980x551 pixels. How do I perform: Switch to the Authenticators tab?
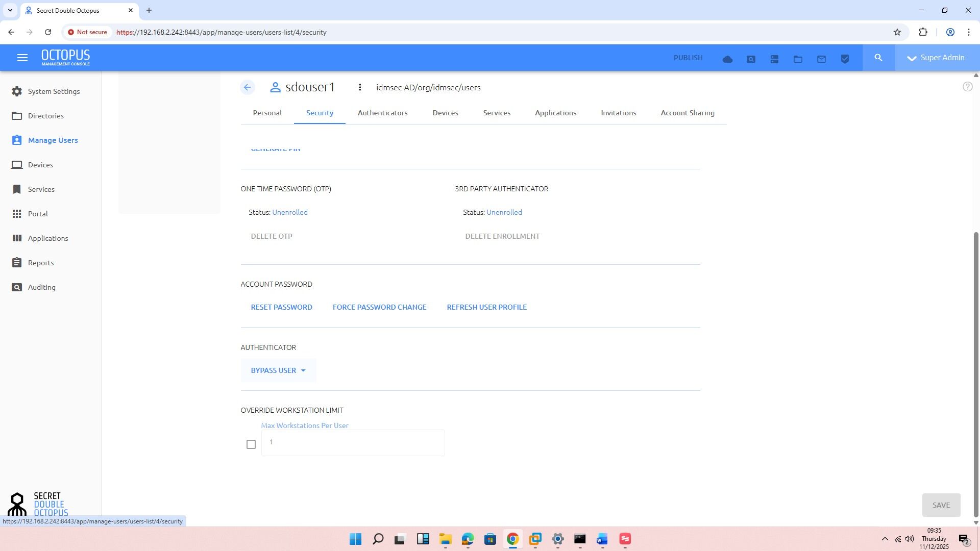tap(382, 113)
